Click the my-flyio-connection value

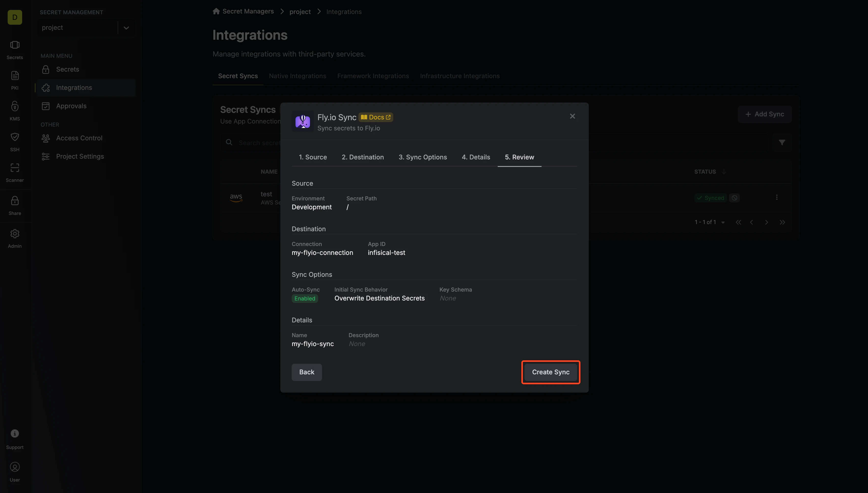pos(322,253)
